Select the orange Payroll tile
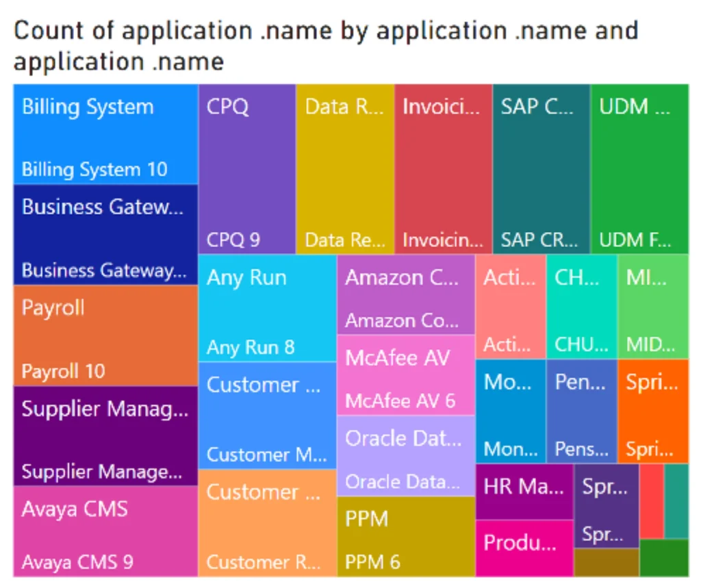 pos(105,336)
